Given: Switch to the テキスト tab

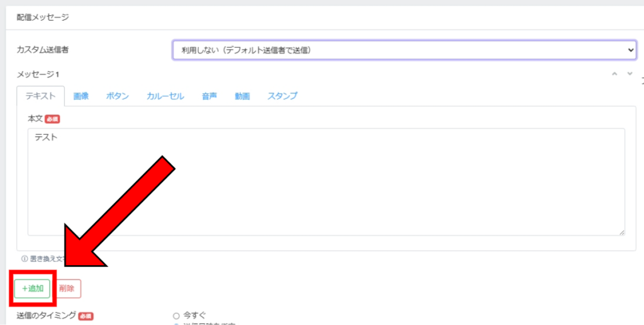Looking at the screenshot, I should tap(40, 96).
